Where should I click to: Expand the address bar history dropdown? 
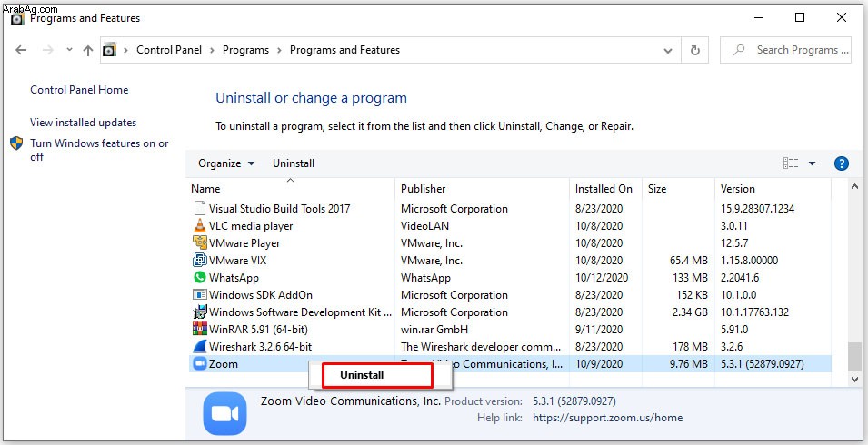tap(668, 50)
